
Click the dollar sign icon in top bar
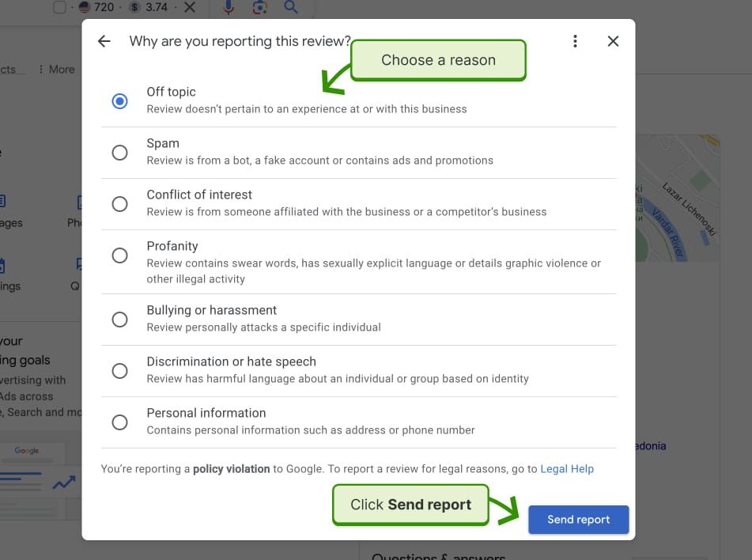134,8
